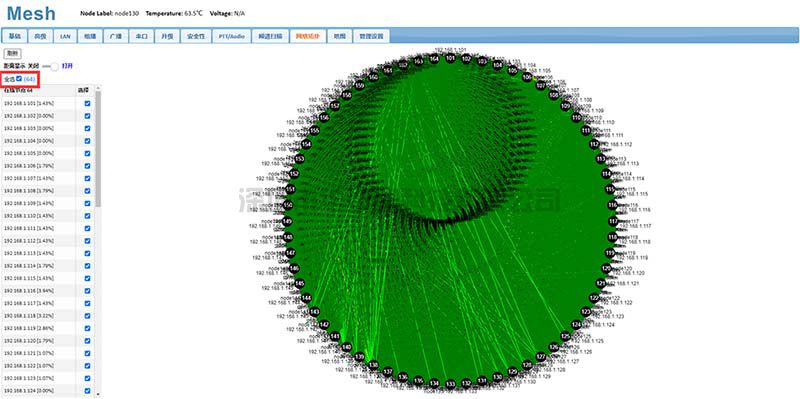
Task: Click node 104 circle in the topology
Action: tap(497, 65)
